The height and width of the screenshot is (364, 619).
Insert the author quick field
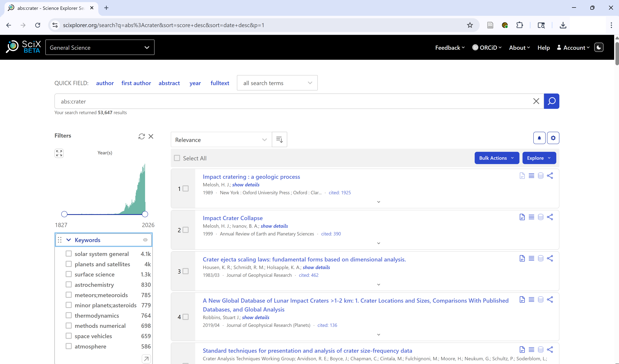click(105, 83)
